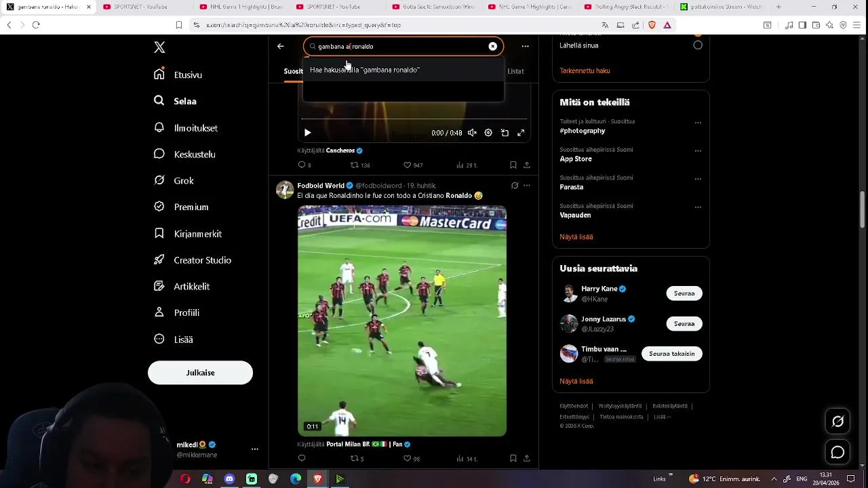The height and width of the screenshot is (488, 868).
Task: Open the Cancheros source account link
Action: click(344, 150)
